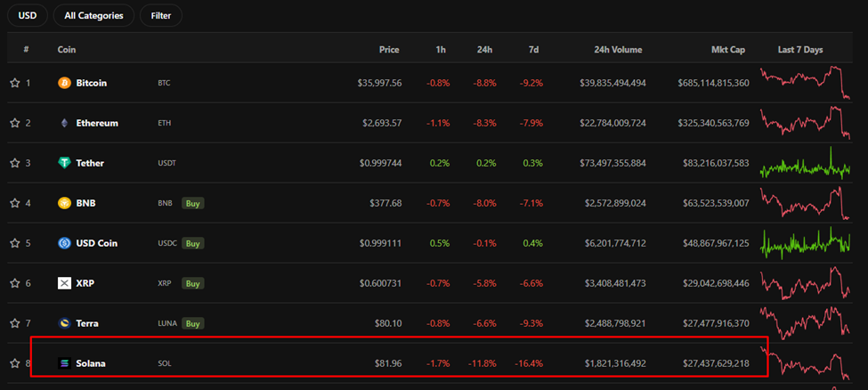Click the Bitcoin price $35,997.56
The height and width of the screenshot is (390, 868).
[379, 83]
